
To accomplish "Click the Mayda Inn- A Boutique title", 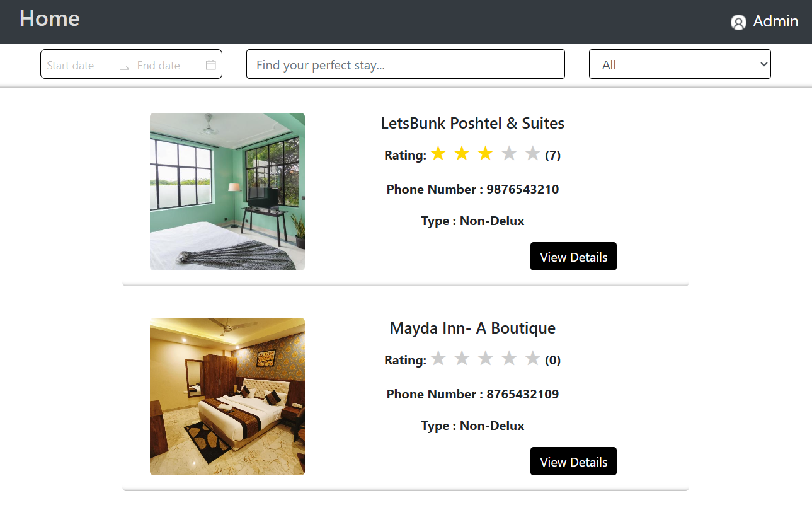I will [472, 328].
